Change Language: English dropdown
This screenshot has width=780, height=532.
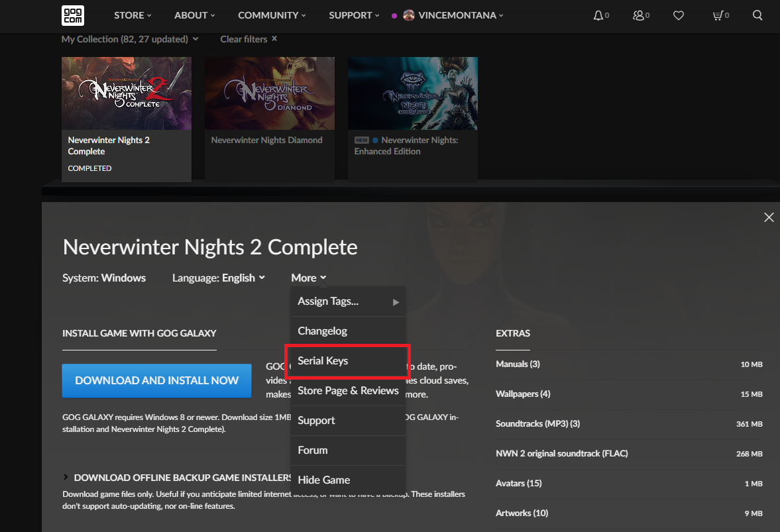pos(219,278)
